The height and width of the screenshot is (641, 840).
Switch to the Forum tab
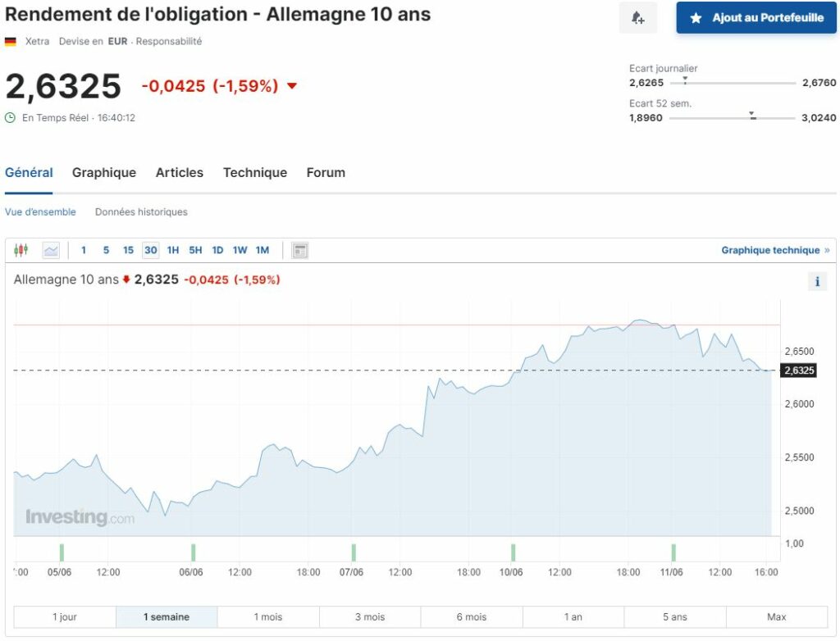pyautogui.click(x=326, y=172)
